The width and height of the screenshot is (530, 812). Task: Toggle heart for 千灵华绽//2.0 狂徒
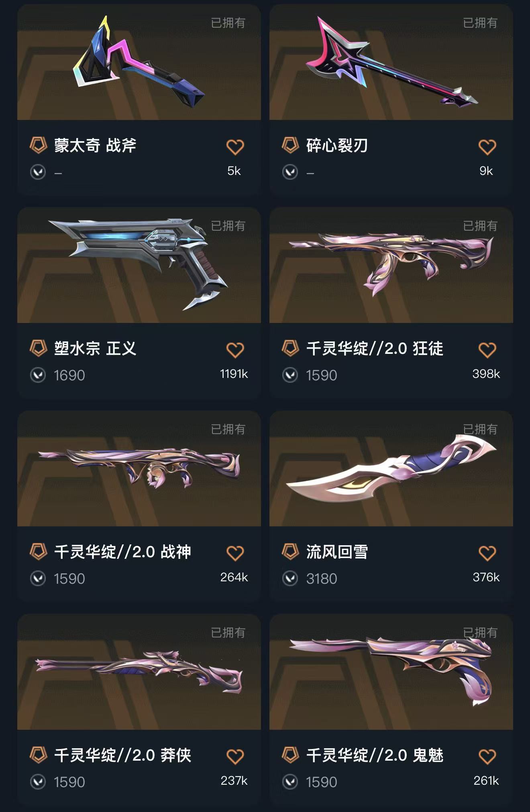point(487,350)
